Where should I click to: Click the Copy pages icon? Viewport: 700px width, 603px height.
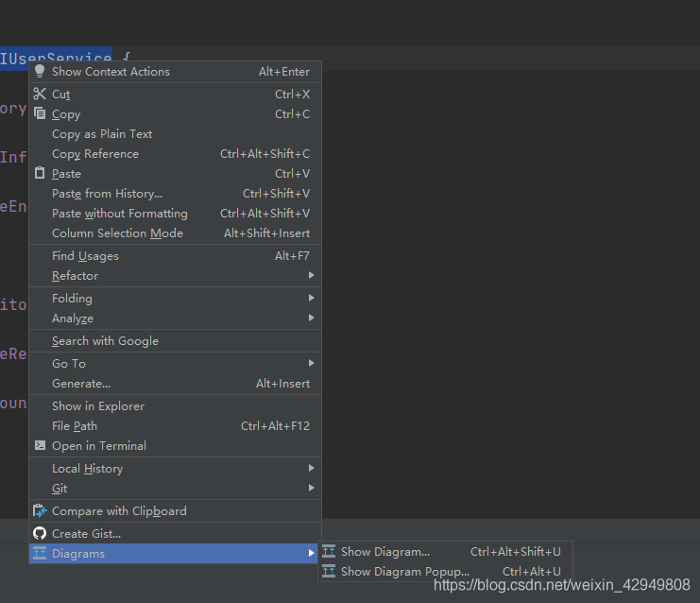[x=40, y=113]
